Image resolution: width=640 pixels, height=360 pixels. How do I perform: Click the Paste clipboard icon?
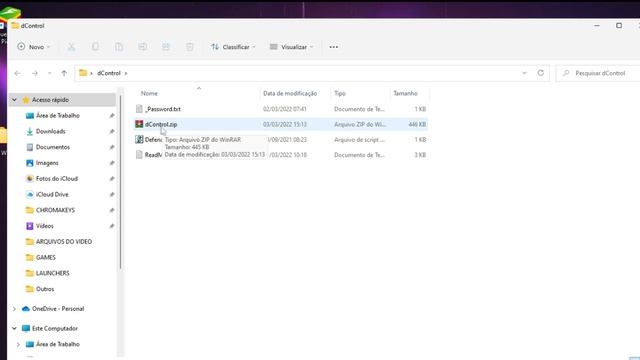pos(119,47)
